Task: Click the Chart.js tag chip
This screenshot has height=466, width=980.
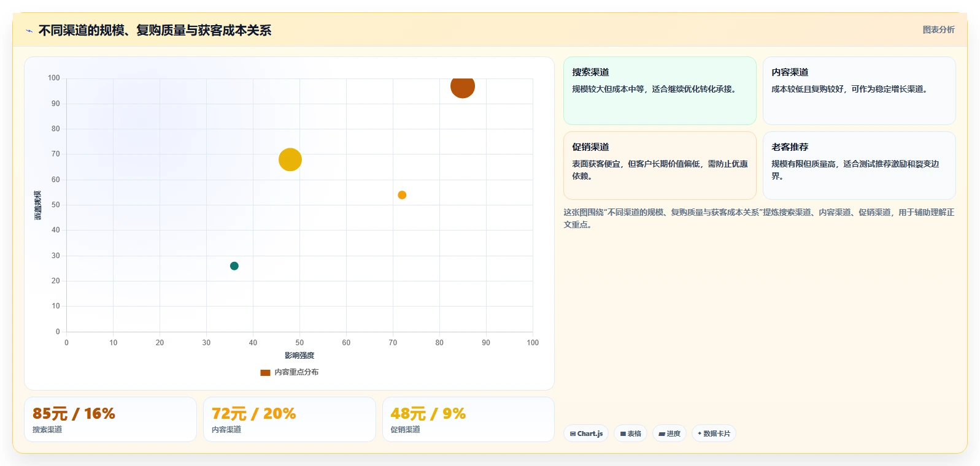Action: click(x=586, y=434)
